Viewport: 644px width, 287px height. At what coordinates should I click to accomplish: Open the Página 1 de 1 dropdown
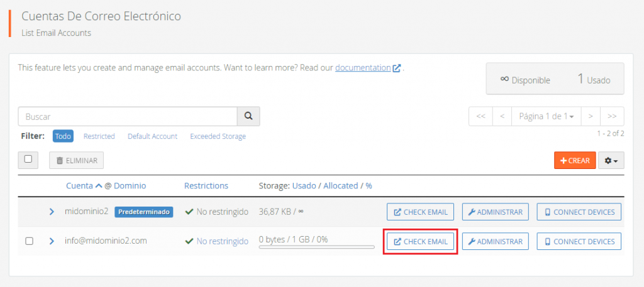point(546,116)
